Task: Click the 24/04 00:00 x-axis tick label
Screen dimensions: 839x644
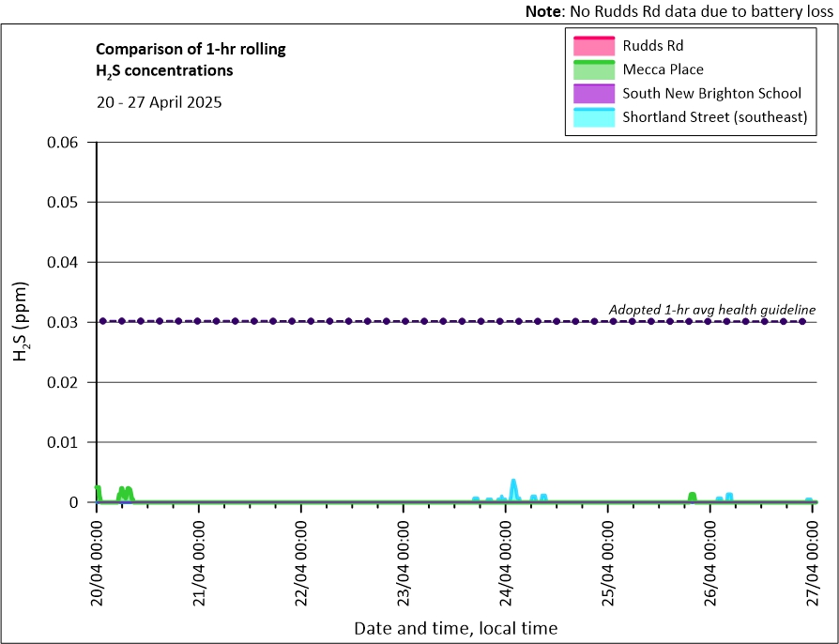Action: [x=506, y=556]
